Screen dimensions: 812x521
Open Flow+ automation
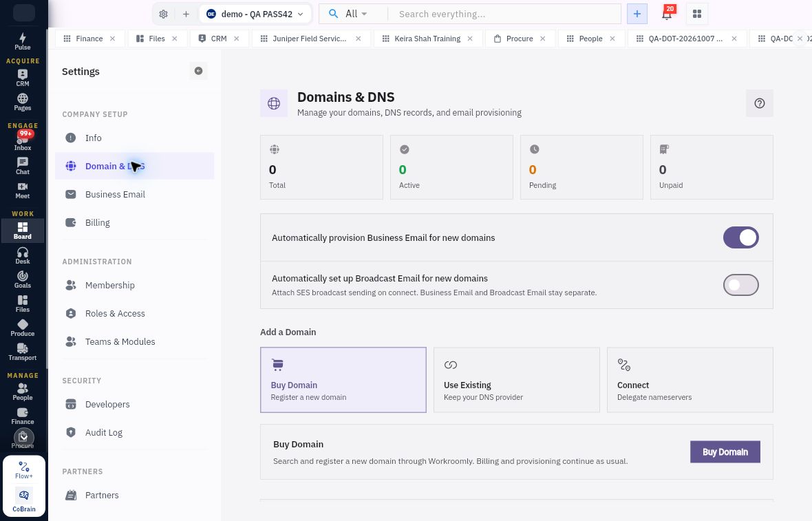click(24, 470)
